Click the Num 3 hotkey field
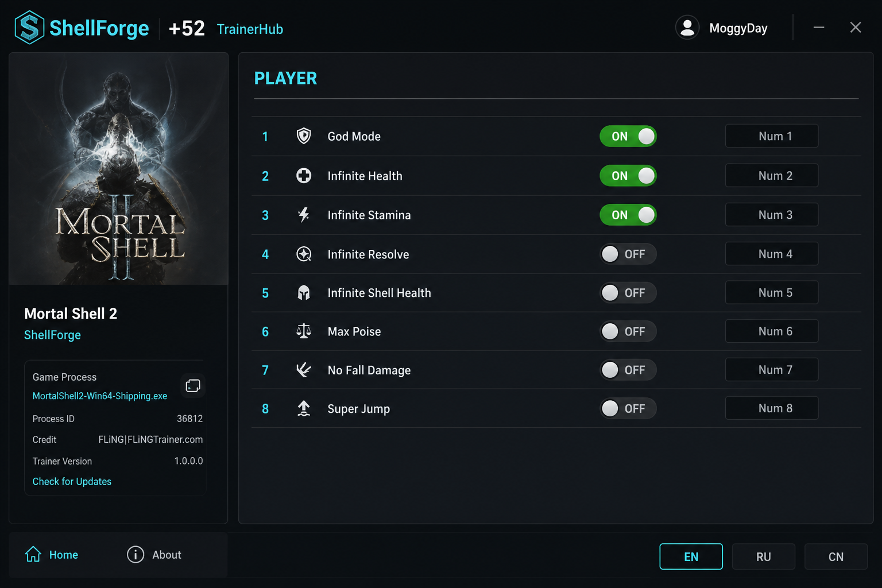Viewport: 882px width, 588px height. click(772, 215)
